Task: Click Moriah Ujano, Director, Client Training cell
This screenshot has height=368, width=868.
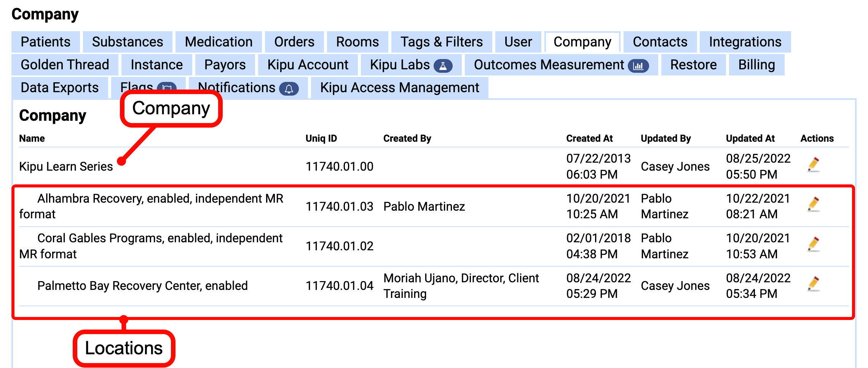Action: click(x=461, y=286)
